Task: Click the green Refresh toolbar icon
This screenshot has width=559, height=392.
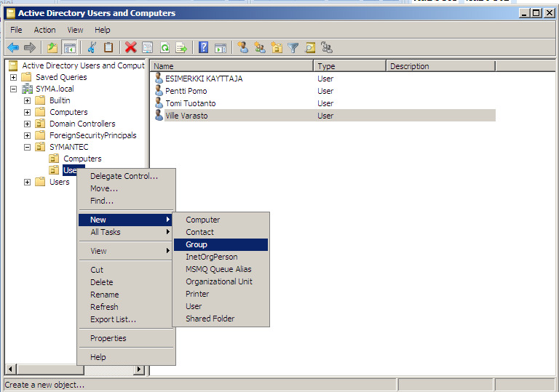Action: [164, 47]
